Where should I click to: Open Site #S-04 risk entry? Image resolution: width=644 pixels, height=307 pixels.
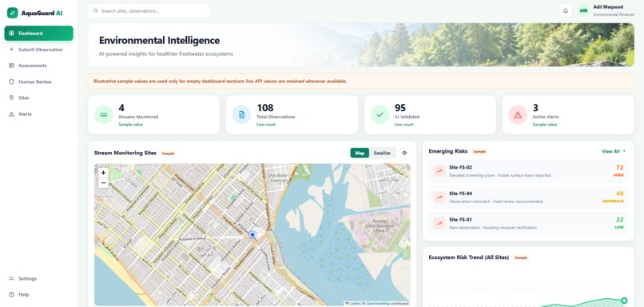(528, 197)
